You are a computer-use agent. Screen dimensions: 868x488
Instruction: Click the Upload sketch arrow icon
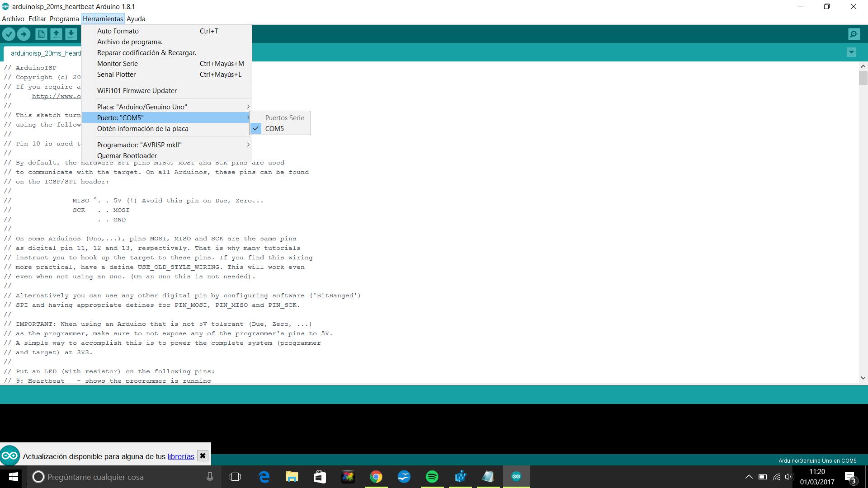(24, 34)
